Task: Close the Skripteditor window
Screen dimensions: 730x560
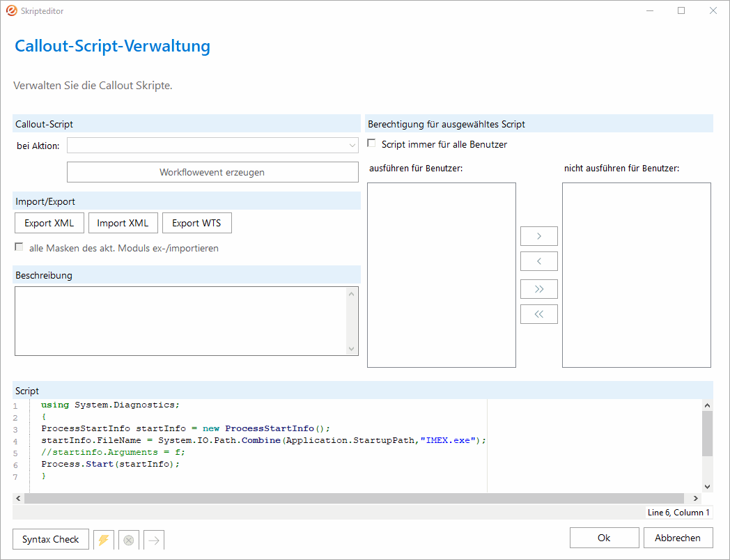Action: click(x=713, y=10)
